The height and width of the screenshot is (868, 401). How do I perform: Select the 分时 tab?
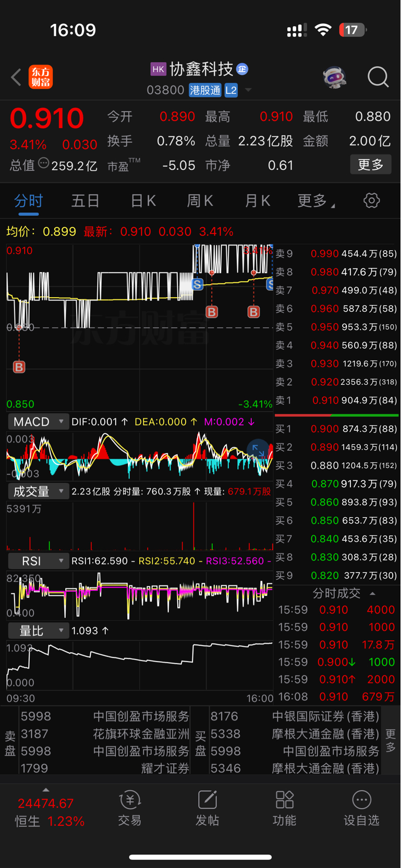click(x=29, y=201)
